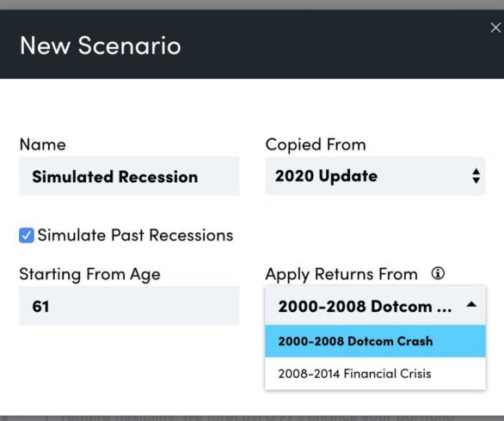The image size is (504, 421).
Task: Click the dimmed backdrop below the dialog
Action: coord(252,418)
